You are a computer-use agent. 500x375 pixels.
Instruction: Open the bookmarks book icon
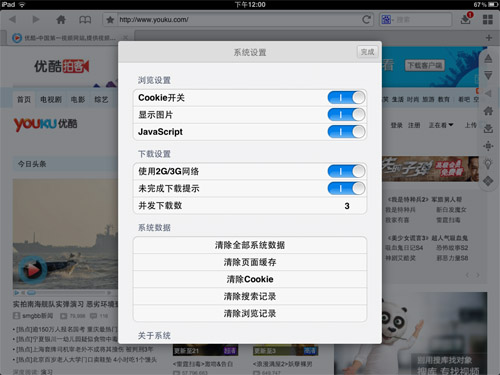(x=85, y=20)
